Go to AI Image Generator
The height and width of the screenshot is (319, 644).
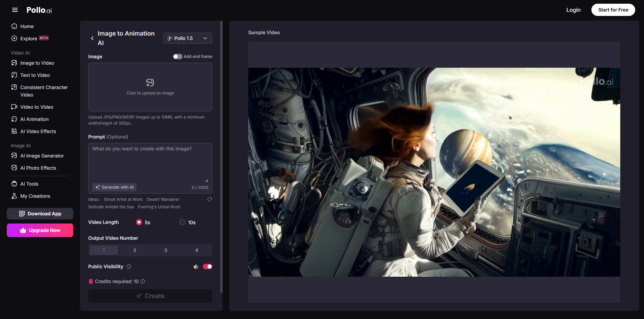click(x=42, y=156)
